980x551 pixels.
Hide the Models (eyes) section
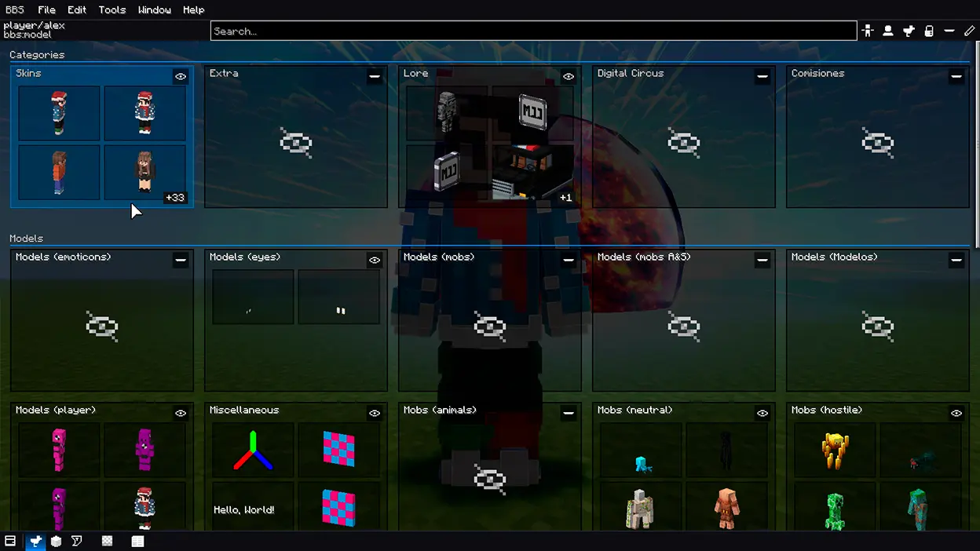[375, 260]
